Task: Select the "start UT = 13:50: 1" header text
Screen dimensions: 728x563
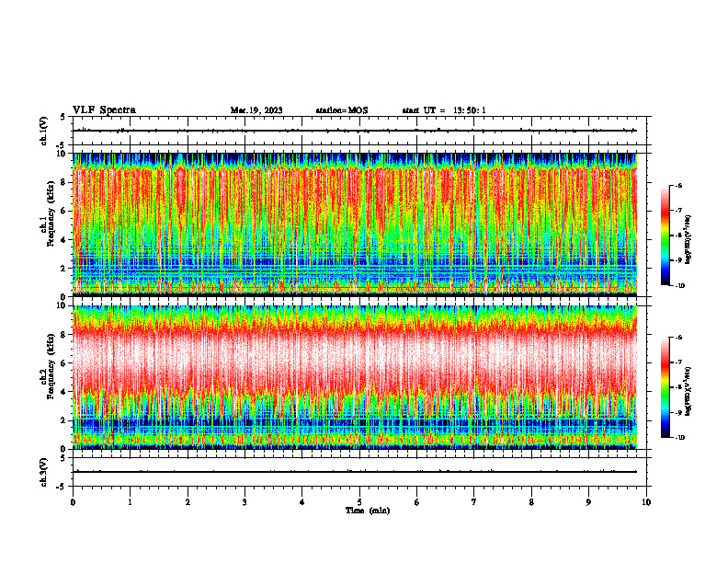Action: pos(444,110)
